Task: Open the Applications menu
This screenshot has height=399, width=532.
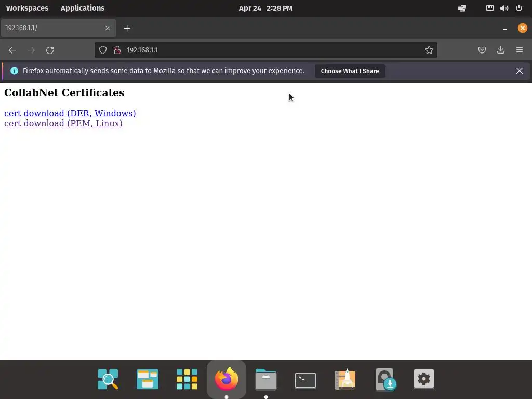Action: 83,8
